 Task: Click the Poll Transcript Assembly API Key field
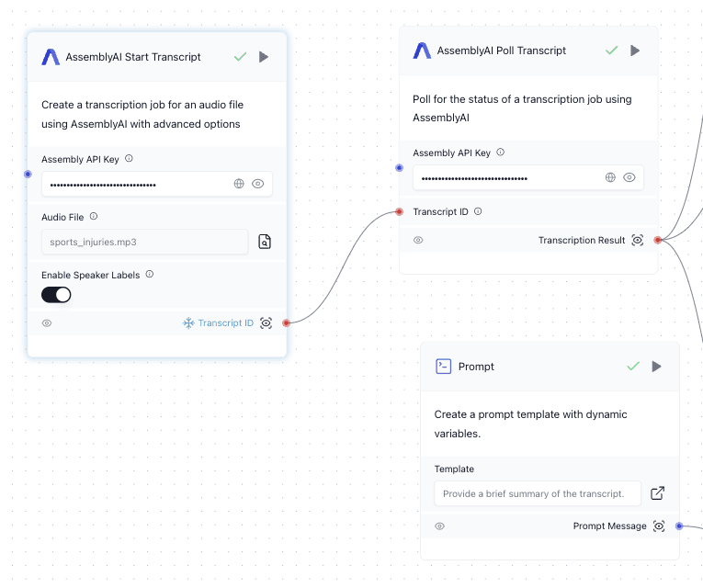pyautogui.click(x=528, y=177)
